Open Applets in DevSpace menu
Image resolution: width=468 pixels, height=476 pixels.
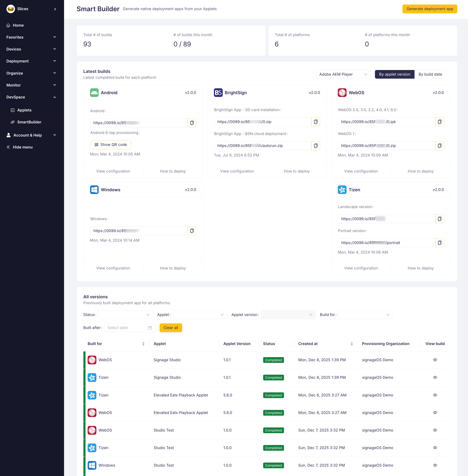coord(24,110)
